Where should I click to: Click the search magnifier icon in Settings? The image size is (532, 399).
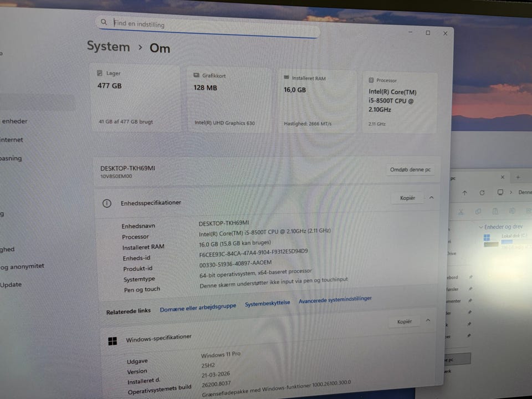tap(104, 22)
